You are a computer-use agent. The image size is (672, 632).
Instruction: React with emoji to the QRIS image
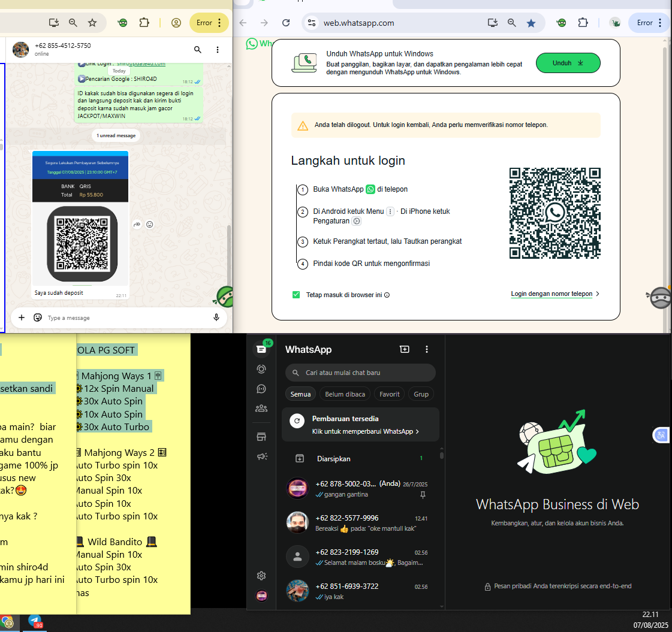tap(150, 225)
